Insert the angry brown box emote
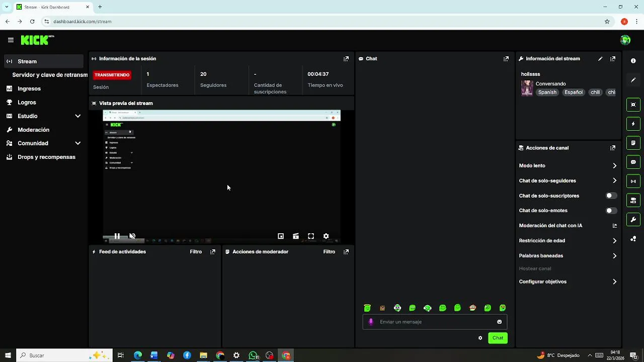The width and height of the screenshot is (644, 362). 382,308
